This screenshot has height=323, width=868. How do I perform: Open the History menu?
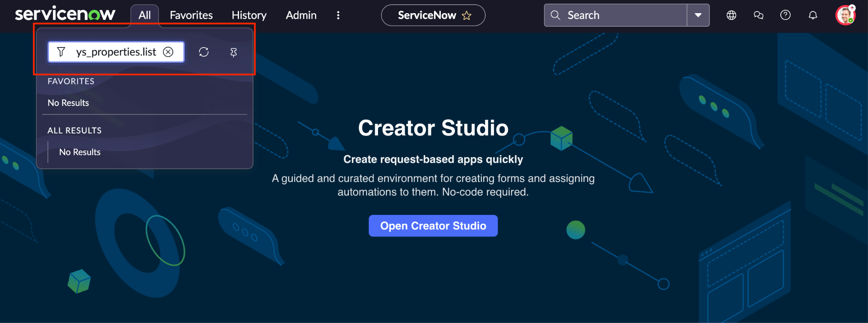tap(249, 15)
